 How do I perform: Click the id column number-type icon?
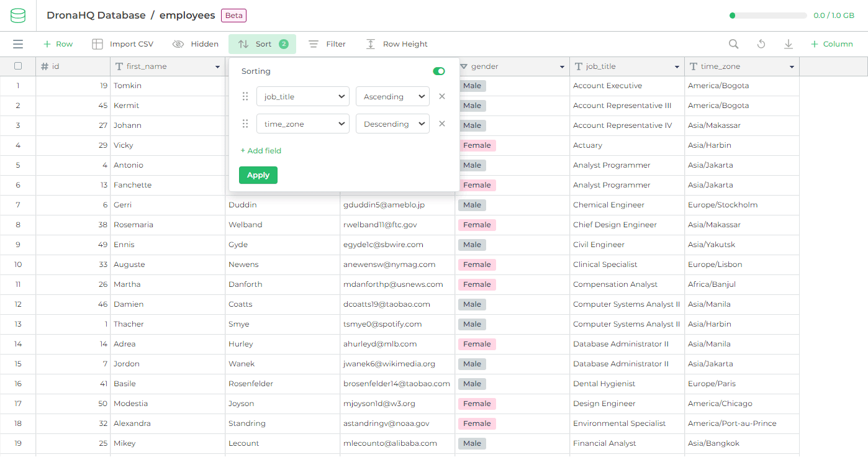click(45, 66)
